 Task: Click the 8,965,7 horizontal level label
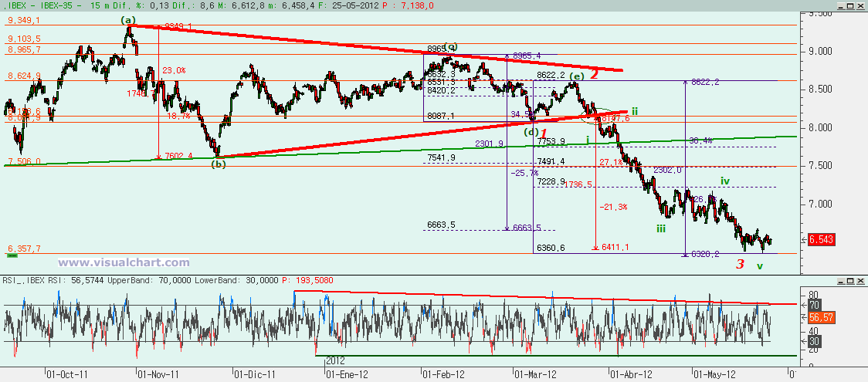coord(24,49)
